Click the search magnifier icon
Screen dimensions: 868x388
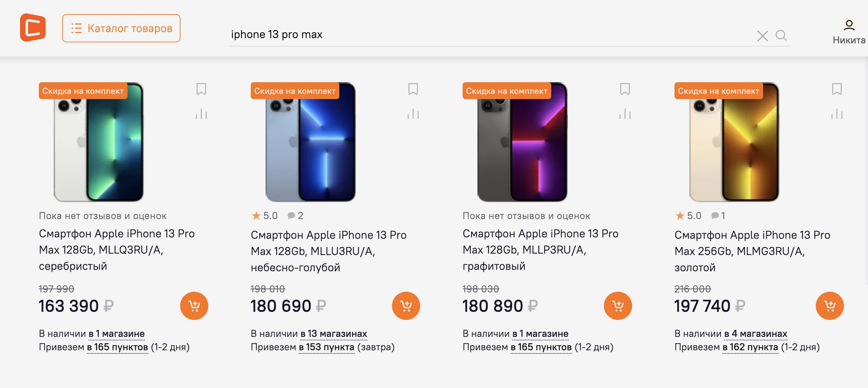(x=781, y=35)
